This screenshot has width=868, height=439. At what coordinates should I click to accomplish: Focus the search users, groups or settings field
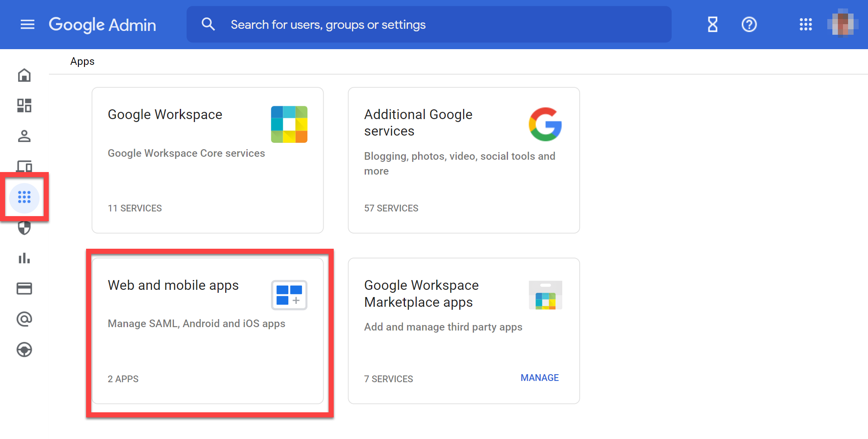[429, 25]
